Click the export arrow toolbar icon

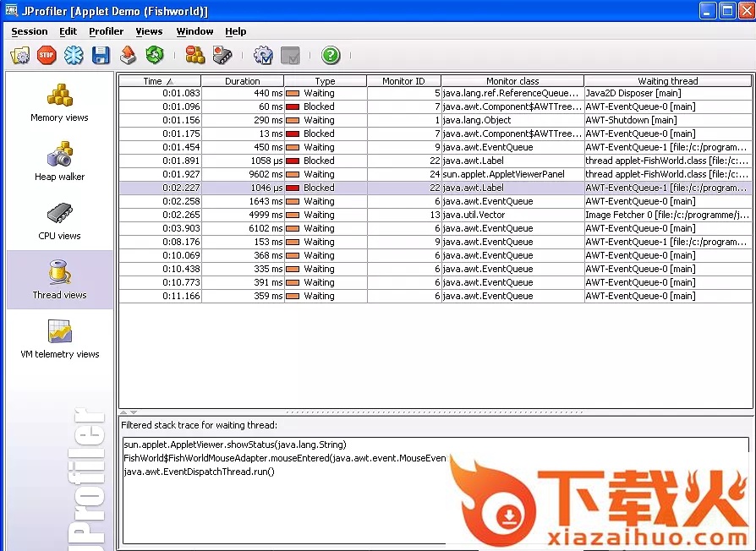(x=128, y=56)
